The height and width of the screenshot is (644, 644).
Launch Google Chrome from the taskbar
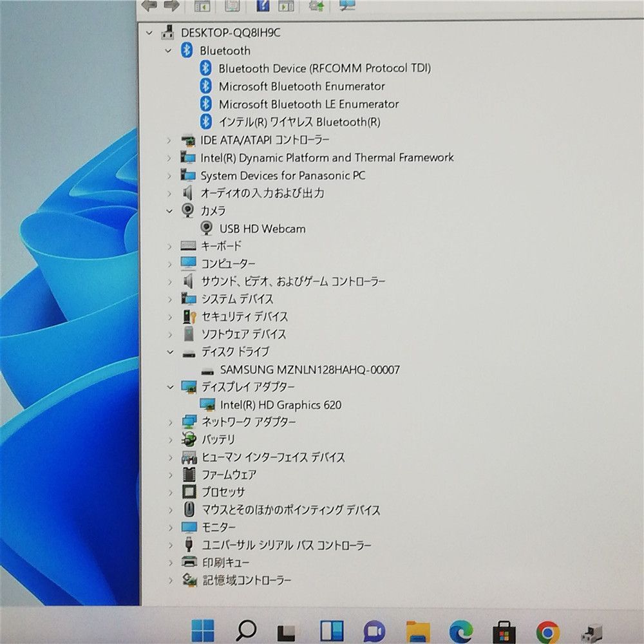547,633
